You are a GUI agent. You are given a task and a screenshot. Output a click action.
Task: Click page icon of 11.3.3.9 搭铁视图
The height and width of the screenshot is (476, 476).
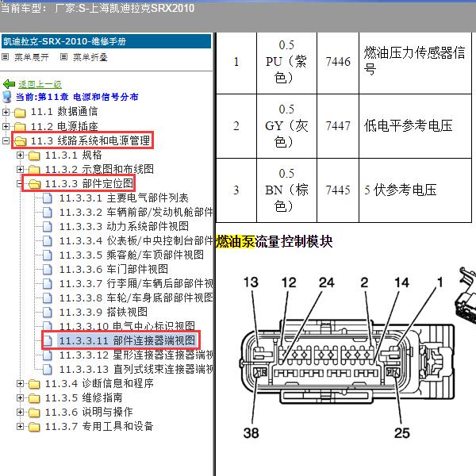47,312
